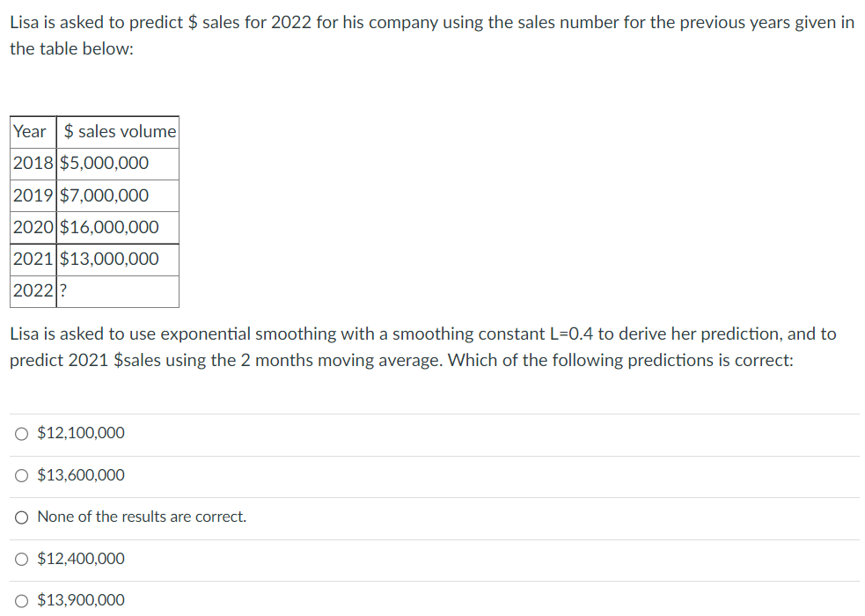
Task: Click the paragraph mentioning exponential smoothing
Action: click(x=422, y=347)
